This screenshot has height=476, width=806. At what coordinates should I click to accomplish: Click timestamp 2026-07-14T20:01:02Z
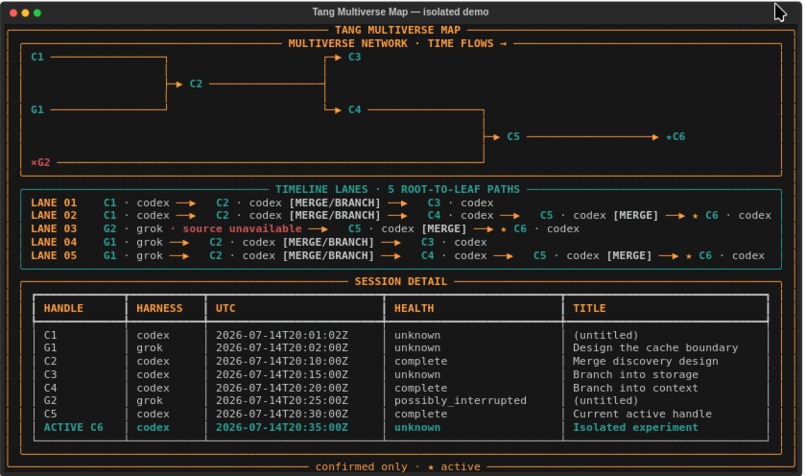pyautogui.click(x=282, y=335)
